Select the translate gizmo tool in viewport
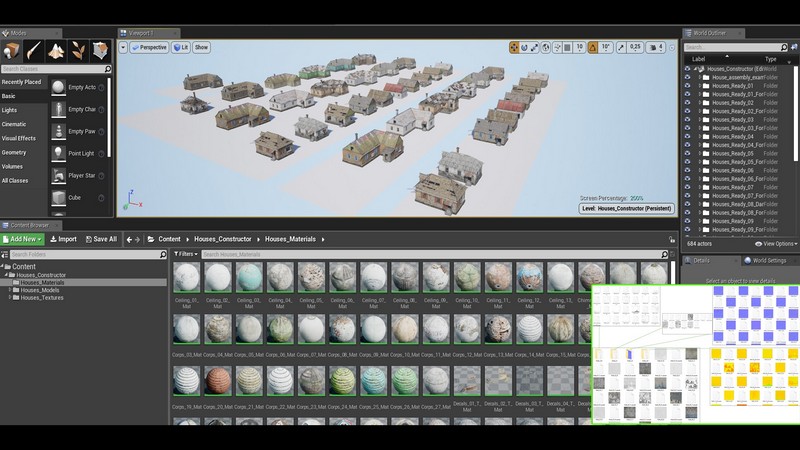800x450 pixels. (x=515, y=47)
